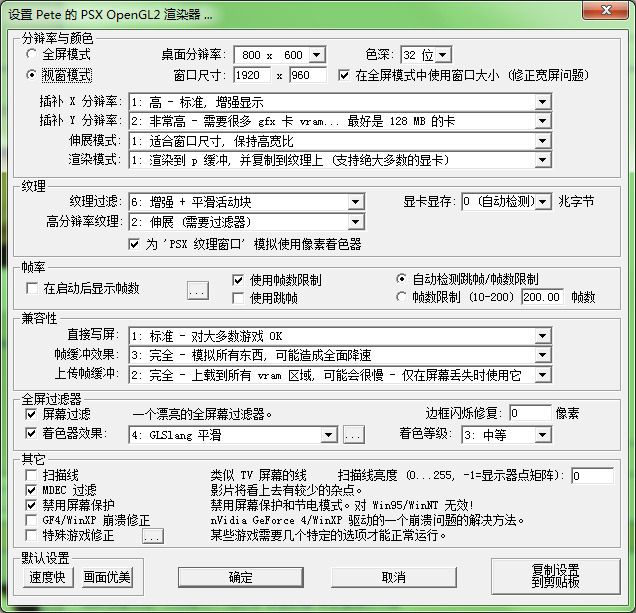Open the 着色等级 中等 dropdown
The width and height of the screenshot is (636, 613).
point(507,435)
